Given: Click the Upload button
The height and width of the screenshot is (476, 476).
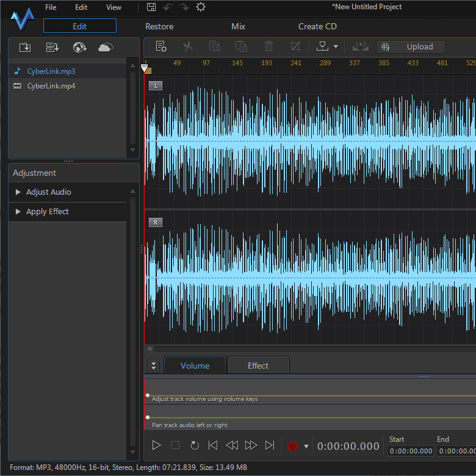Looking at the screenshot, I should [x=412, y=47].
